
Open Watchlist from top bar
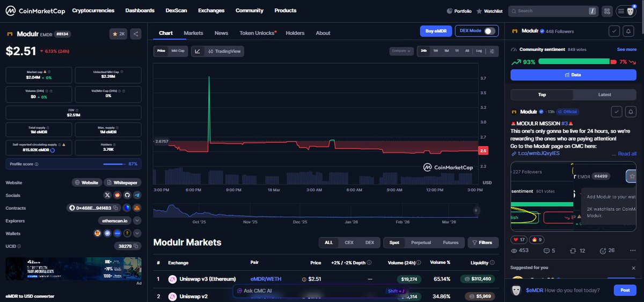point(490,11)
